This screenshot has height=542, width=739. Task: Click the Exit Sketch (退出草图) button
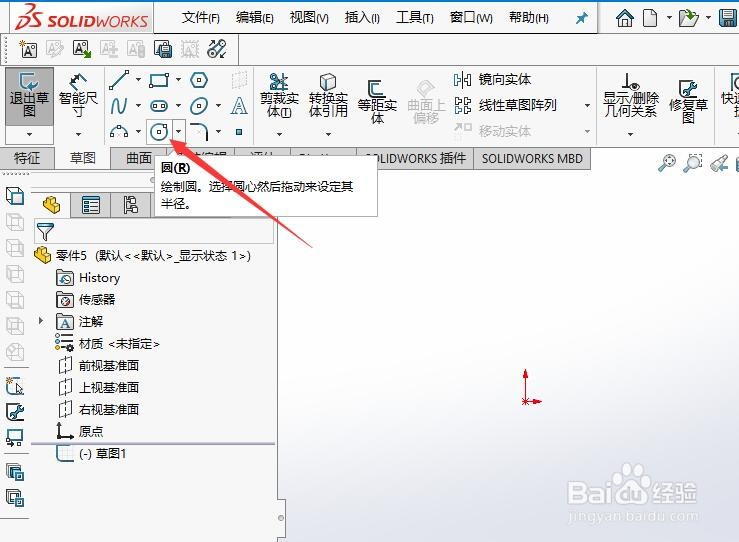[x=29, y=96]
